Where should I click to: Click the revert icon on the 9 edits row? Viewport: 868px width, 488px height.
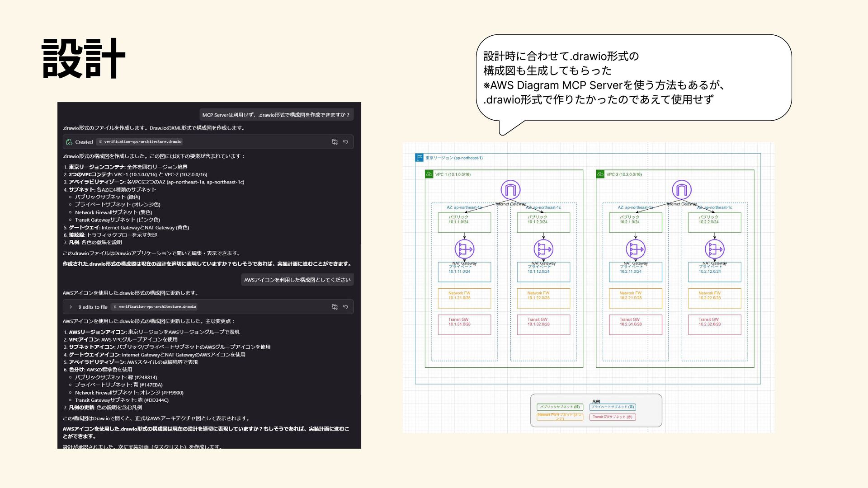pyautogui.click(x=345, y=307)
